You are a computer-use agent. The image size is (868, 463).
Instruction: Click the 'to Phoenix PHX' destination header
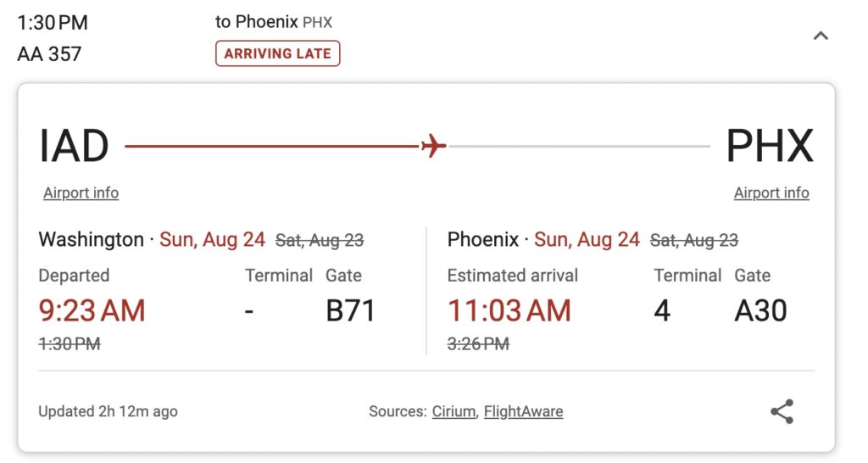274,22
